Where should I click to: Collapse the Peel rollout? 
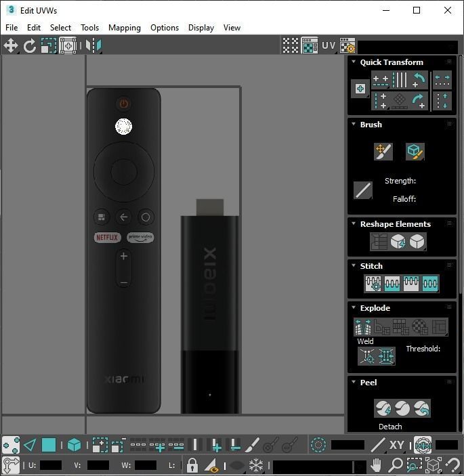point(354,382)
